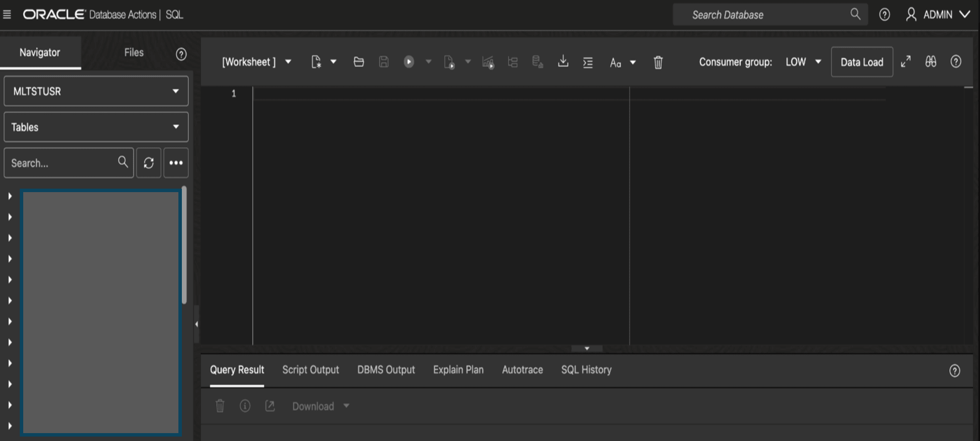Expand the topmost table in the Navigator tree
Viewport: 980px width, 441px height.
point(9,196)
